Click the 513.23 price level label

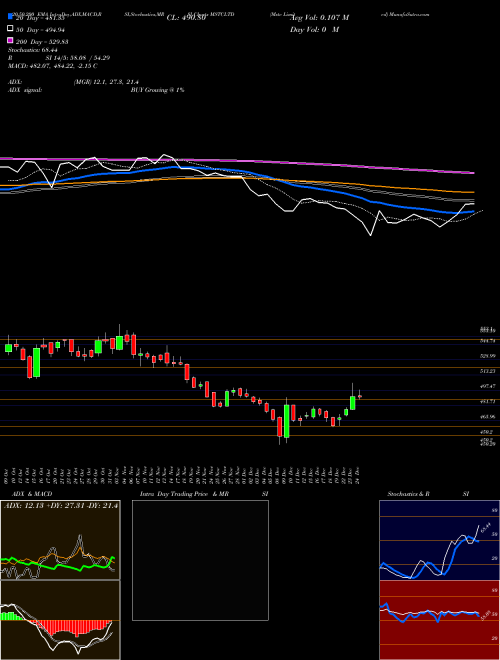(489, 371)
